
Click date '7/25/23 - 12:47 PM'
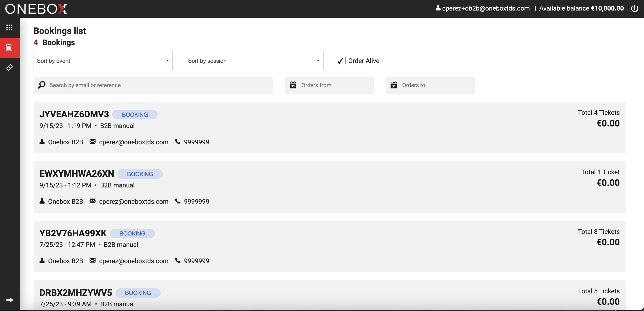pyautogui.click(x=67, y=245)
